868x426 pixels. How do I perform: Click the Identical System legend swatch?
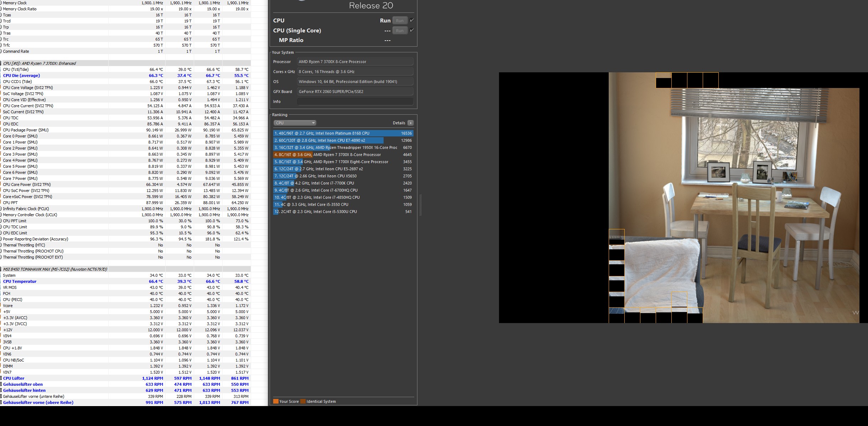point(303,401)
